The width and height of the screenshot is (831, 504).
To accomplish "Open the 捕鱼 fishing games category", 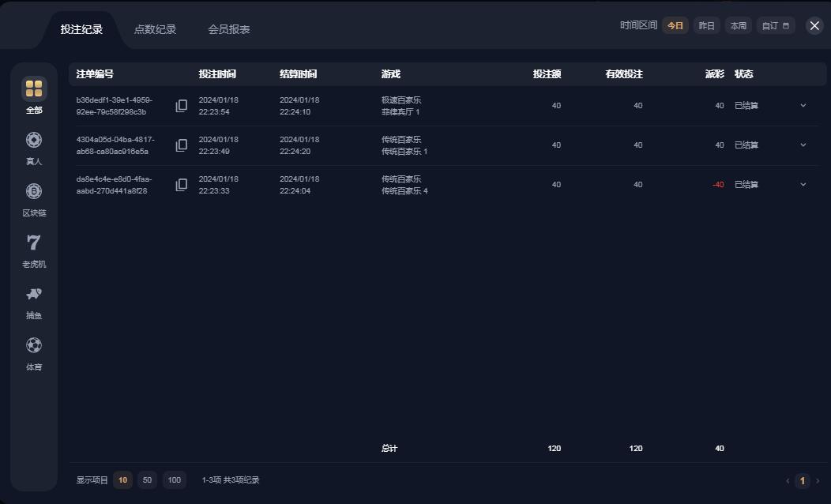I will pyautogui.click(x=34, y=302).
